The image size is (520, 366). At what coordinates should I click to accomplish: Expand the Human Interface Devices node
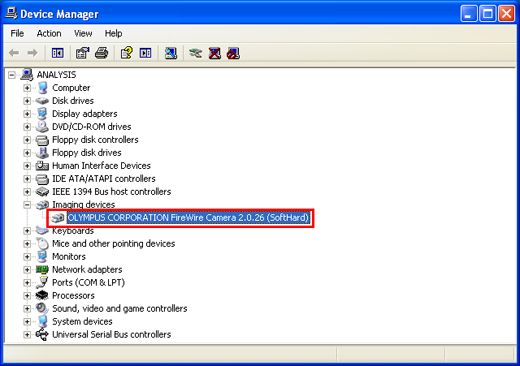click(x=27, y=166)
